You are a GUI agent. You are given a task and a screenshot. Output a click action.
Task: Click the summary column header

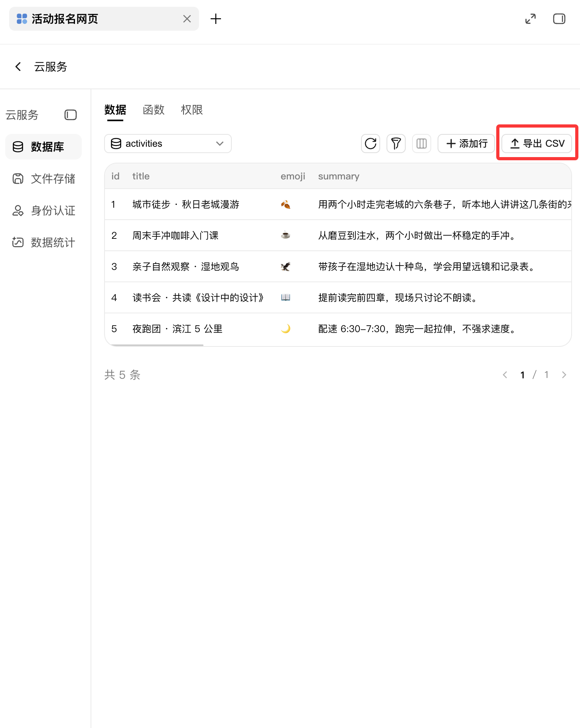pyautogui.click(x=339, y=176)
